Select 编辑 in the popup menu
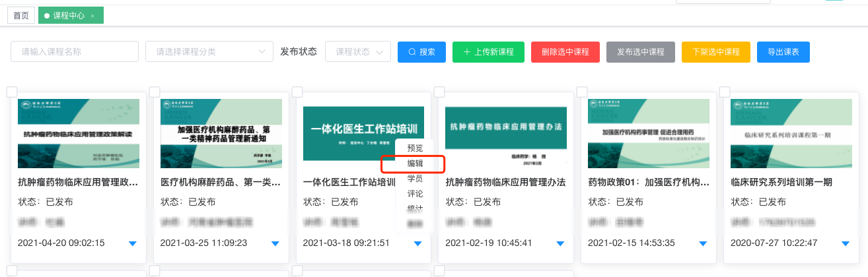868x277 pixels. pyautogui.click(x=415, y=163)
